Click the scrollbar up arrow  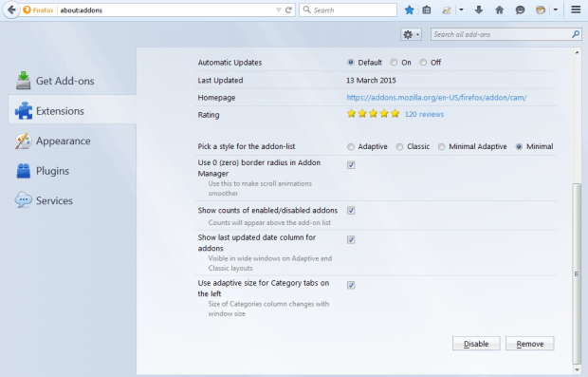pyautogui.click(x=577, y=52)
